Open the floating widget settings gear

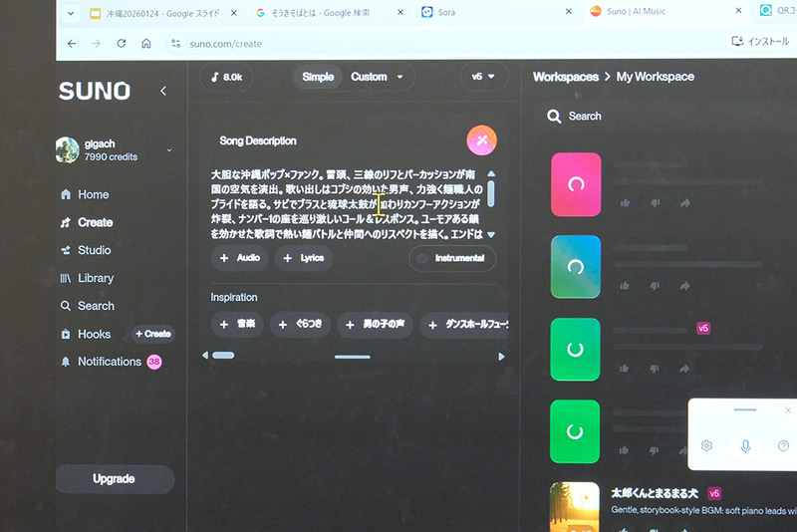pyautogui.click(x=706, y=446)
